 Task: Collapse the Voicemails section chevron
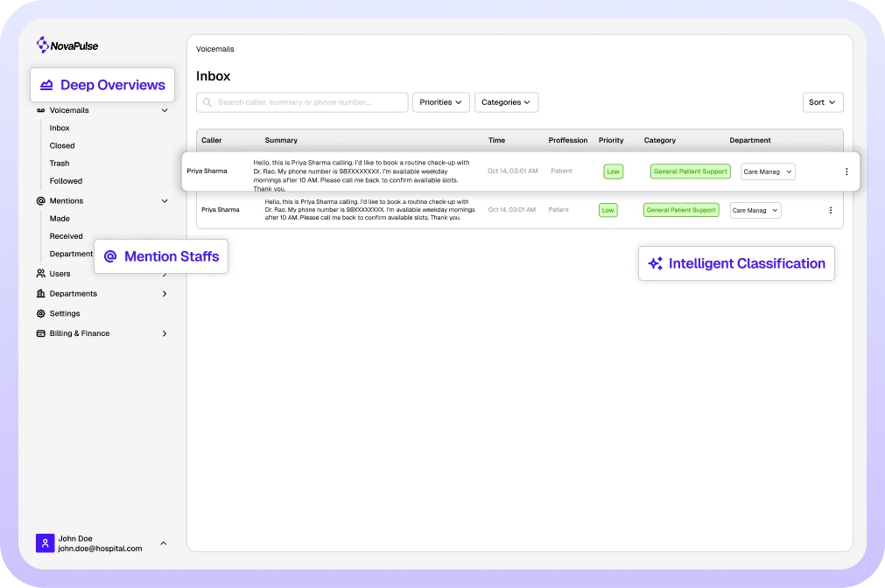click(165, 110)
